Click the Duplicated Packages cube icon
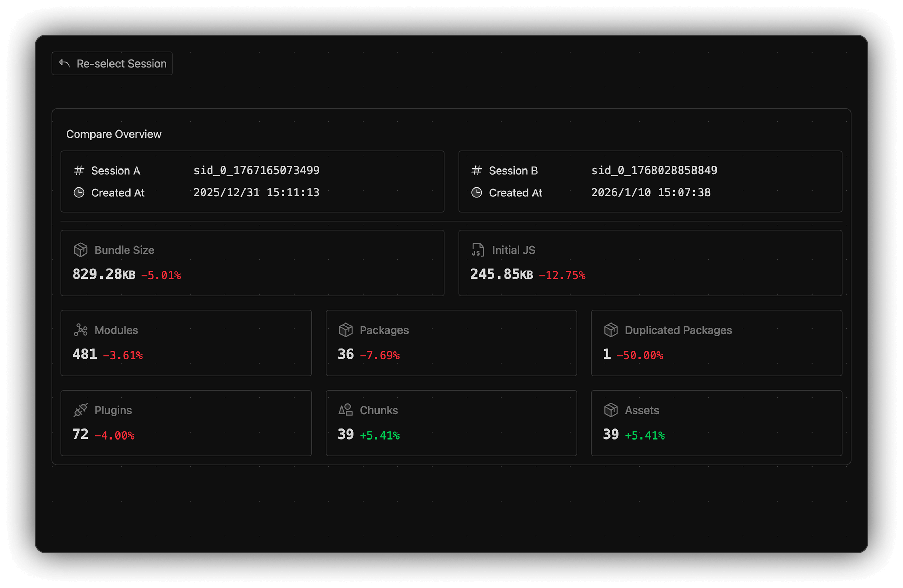Image resolution: width=903 pixels, height=588 pixels. 611,330
